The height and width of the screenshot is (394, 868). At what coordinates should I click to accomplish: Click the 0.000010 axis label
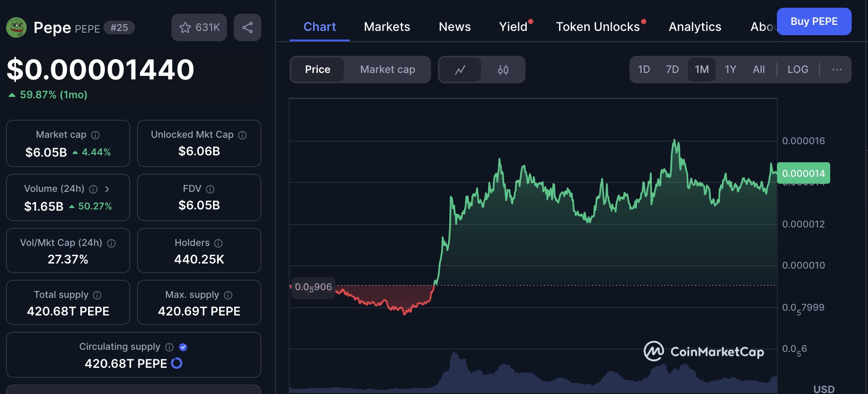[803, 265]
